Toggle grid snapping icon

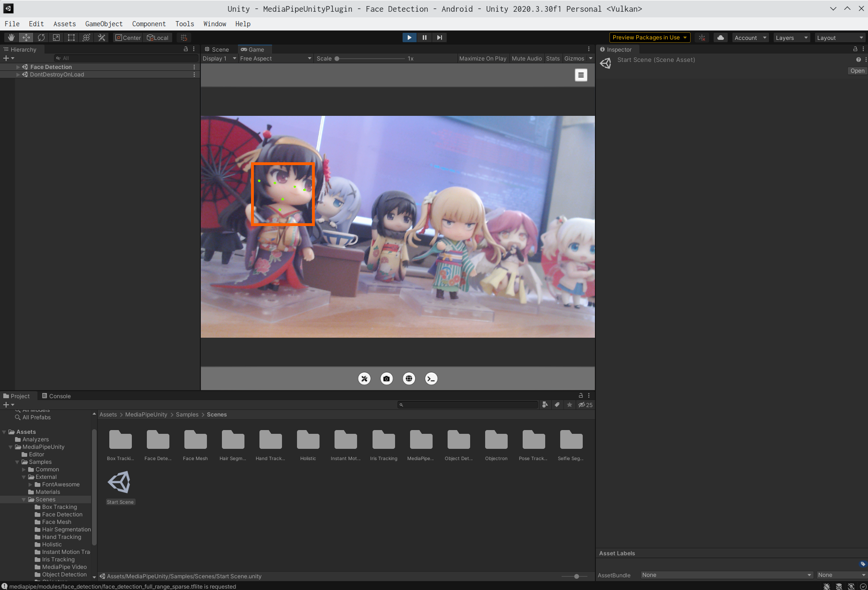184,38
